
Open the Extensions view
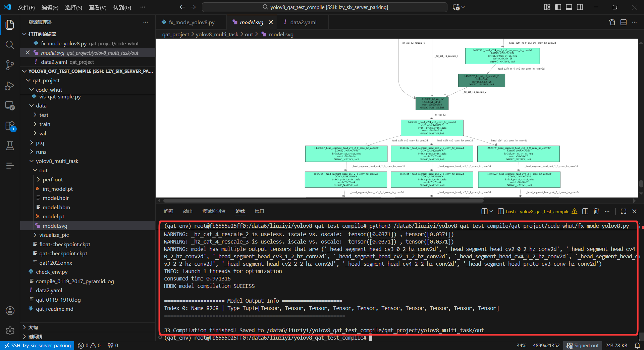pyautogui.click(x=10, y=126)
